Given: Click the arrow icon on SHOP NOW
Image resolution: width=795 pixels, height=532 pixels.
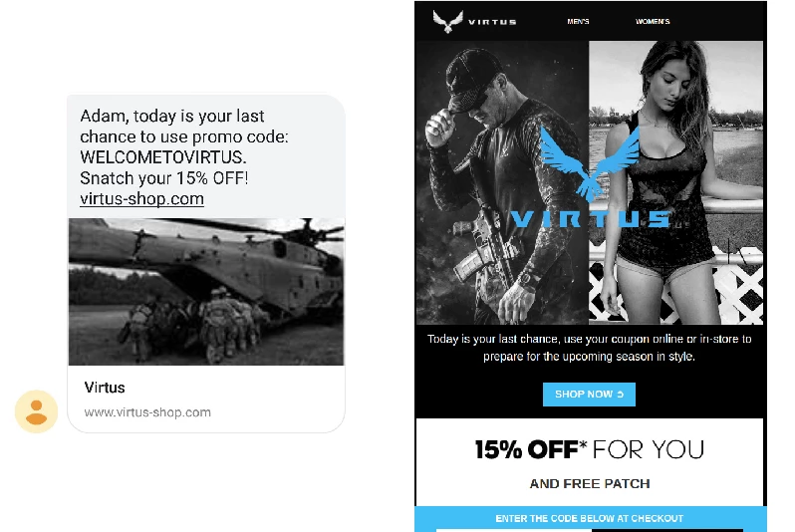Looking at the screenshot, I should click(620, 395).
